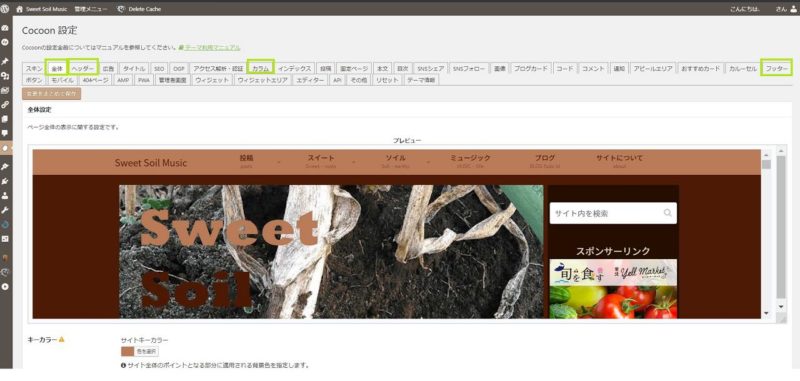Image resolution: width=800 pixels, height=381 pixels.
Task: Click the site key color swatch
Action: pos(127,351)
